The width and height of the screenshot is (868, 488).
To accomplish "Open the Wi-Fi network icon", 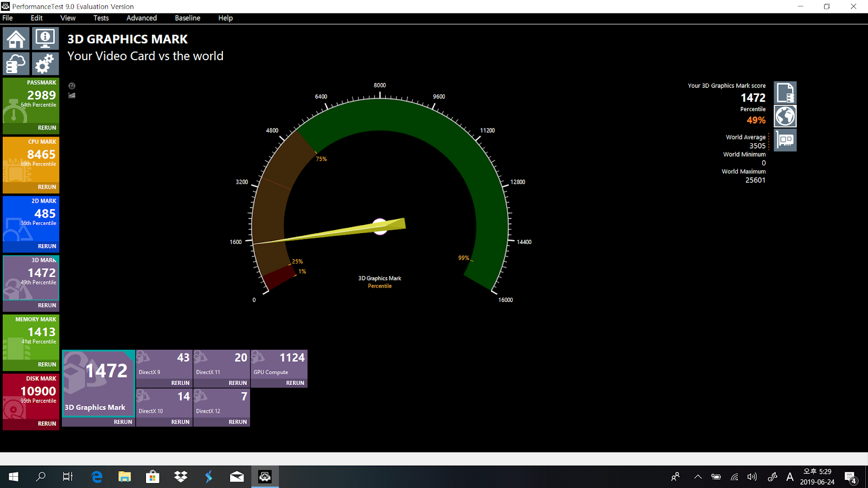I will 735,477.
